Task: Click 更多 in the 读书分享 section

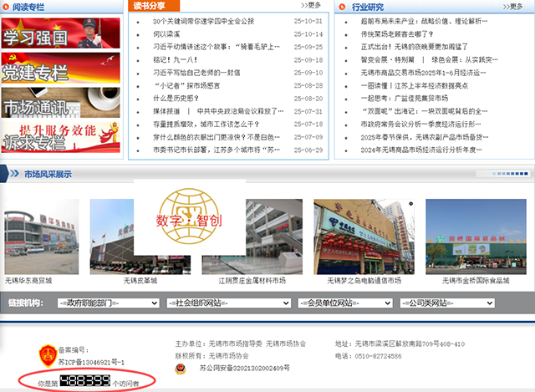Action: 310,6
